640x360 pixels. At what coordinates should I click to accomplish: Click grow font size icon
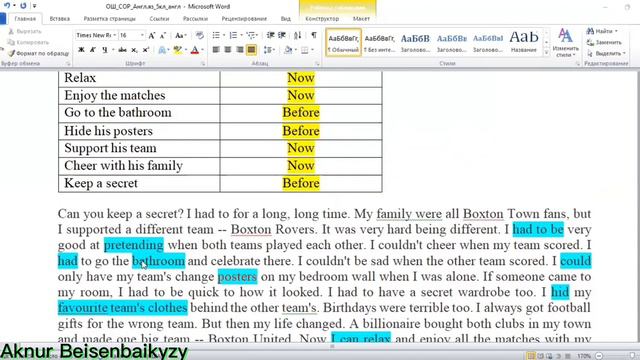152,36
